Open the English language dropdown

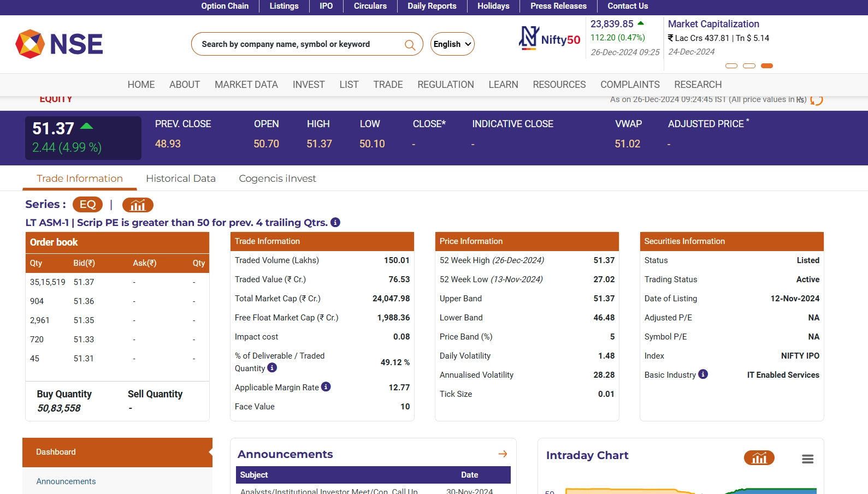tap(452, 44)
